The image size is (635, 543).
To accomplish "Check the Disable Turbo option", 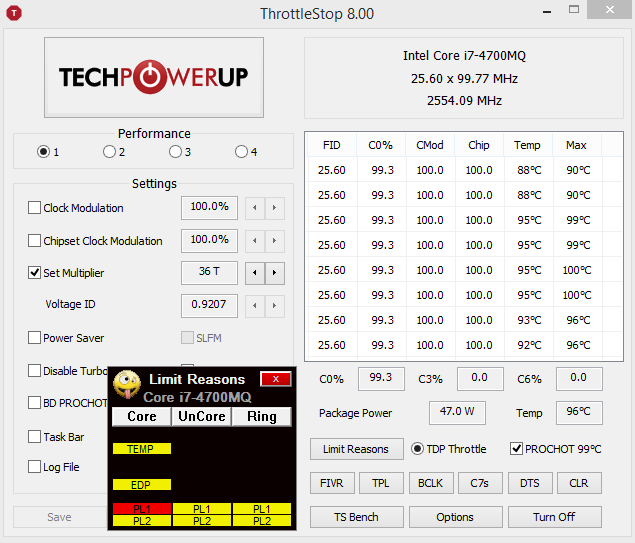I will (34, 371).
